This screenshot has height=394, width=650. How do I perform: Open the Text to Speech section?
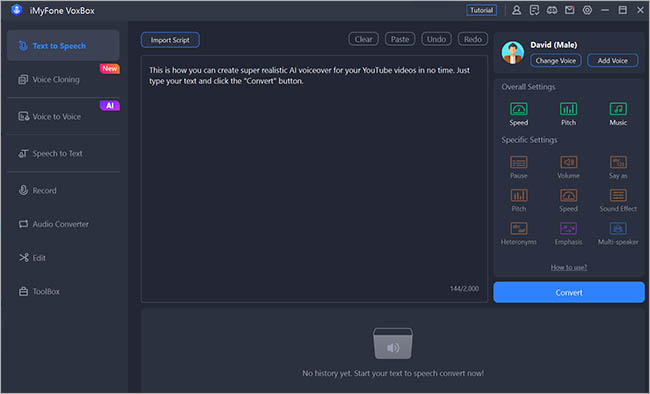click(63, 46)
